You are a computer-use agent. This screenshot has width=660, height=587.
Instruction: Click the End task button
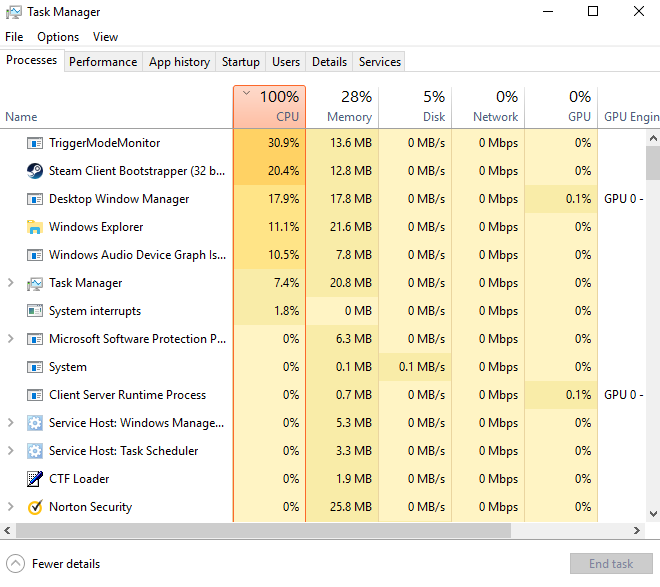click(611, 564)
